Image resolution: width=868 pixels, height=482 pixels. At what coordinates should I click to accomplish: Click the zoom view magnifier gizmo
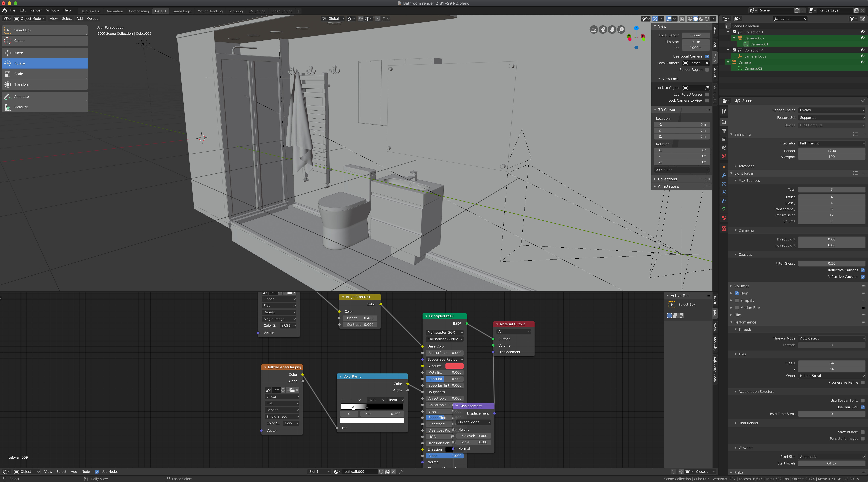(x=621, y=30)
